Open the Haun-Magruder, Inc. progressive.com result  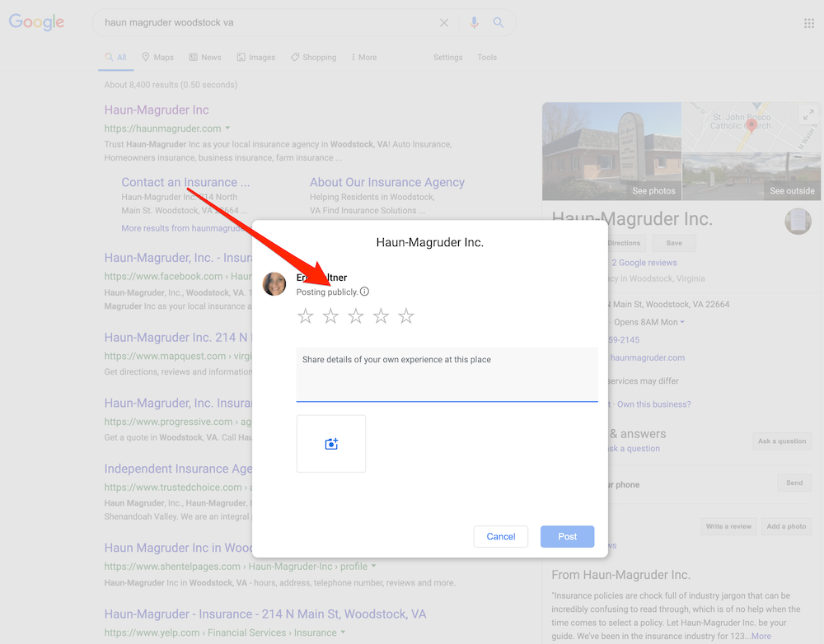click(178, 403)
